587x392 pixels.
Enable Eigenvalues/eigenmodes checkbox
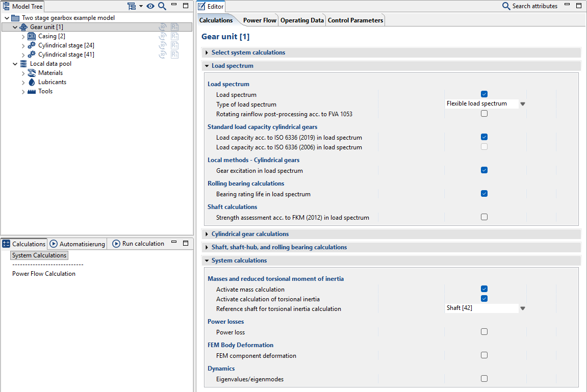(x=484, y=379)
